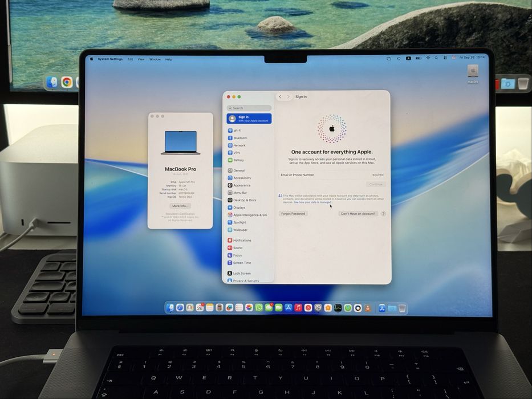The image size is (532, 399).
Task: Click the Wi-Fi menu bar icon
Action: point(428,58)
